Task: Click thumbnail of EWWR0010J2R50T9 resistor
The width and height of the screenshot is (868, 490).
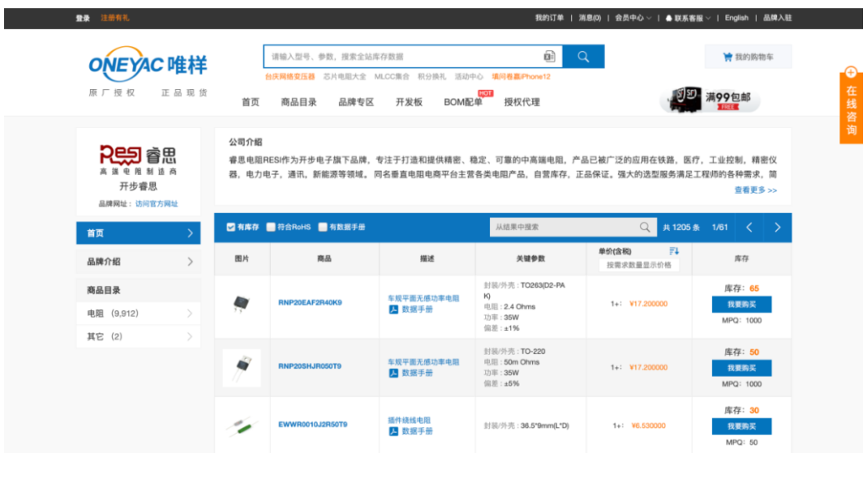Action: [242, 425]
